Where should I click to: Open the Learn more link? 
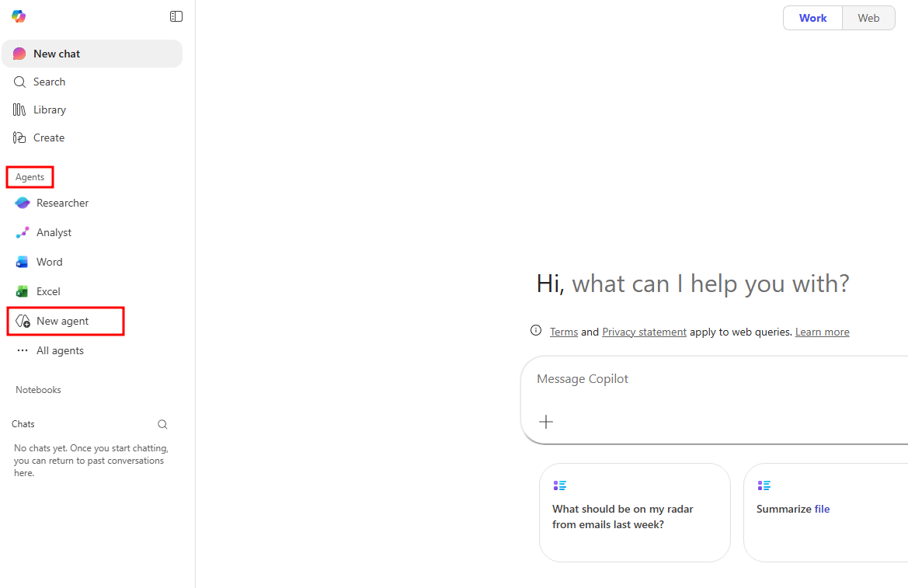pyautogui.click(x=823, y=332)
